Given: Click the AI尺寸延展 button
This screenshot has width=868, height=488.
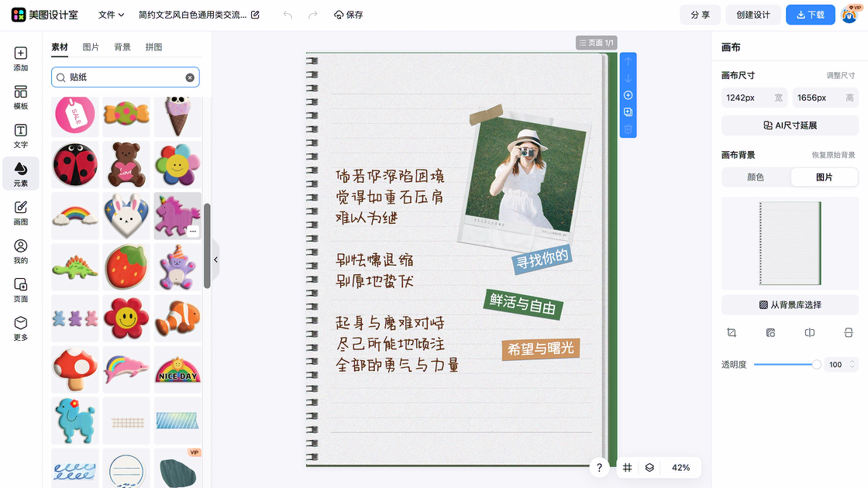Looking at the screenshot, I should (790, 125).
